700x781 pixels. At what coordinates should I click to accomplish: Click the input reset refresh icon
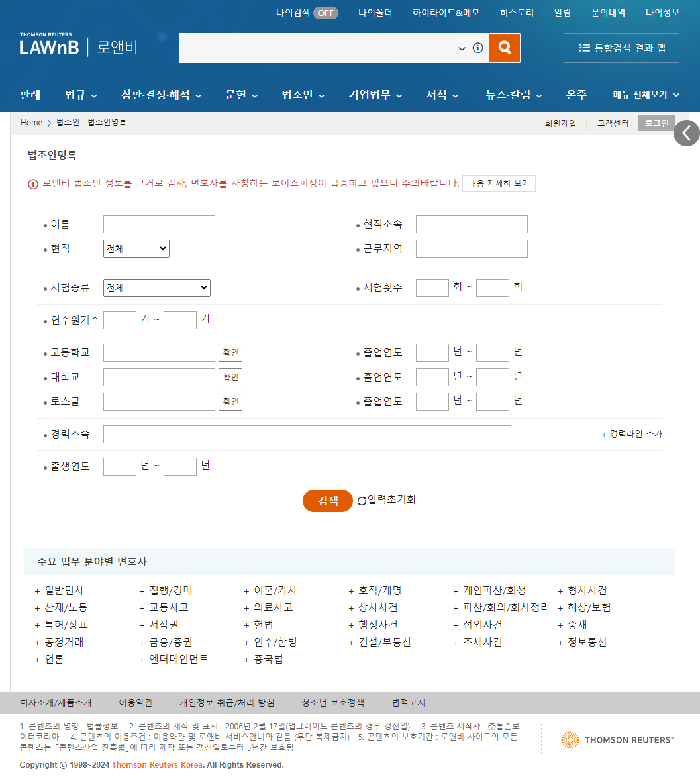click(x=362, y=501)
